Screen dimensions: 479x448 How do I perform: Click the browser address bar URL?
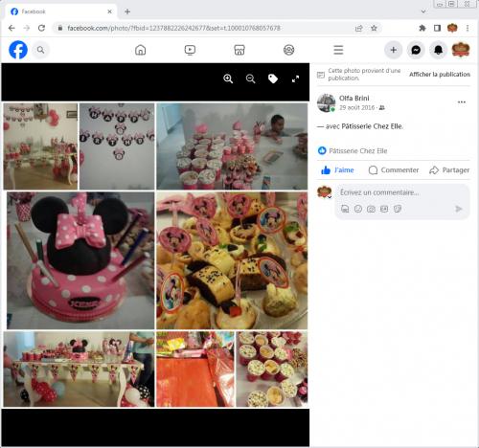tap(173, 28)
